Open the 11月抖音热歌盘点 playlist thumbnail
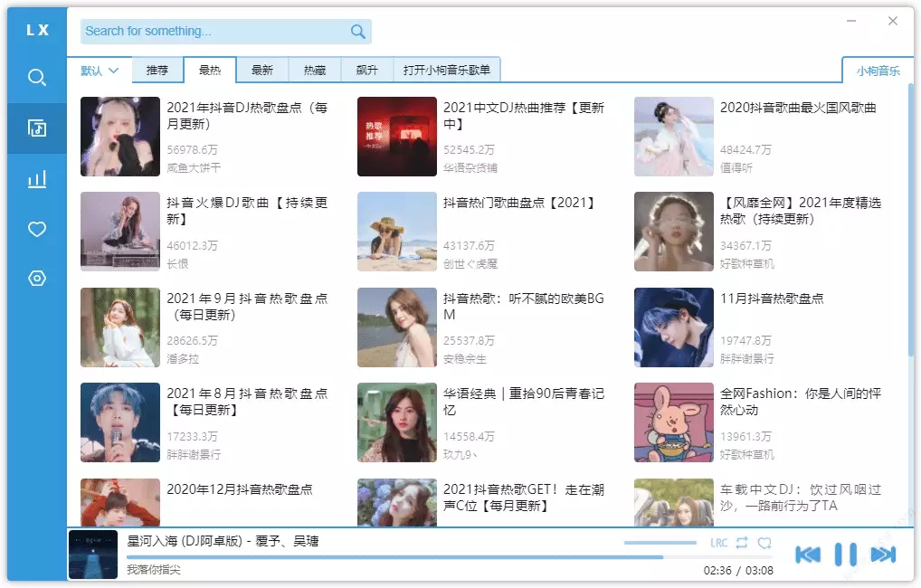The width and height of the screenshot is (921, 588). click(x=674, y=327)
